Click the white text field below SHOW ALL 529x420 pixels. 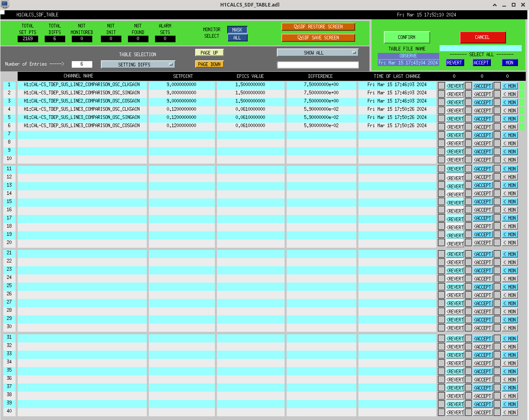click(317, 65)
